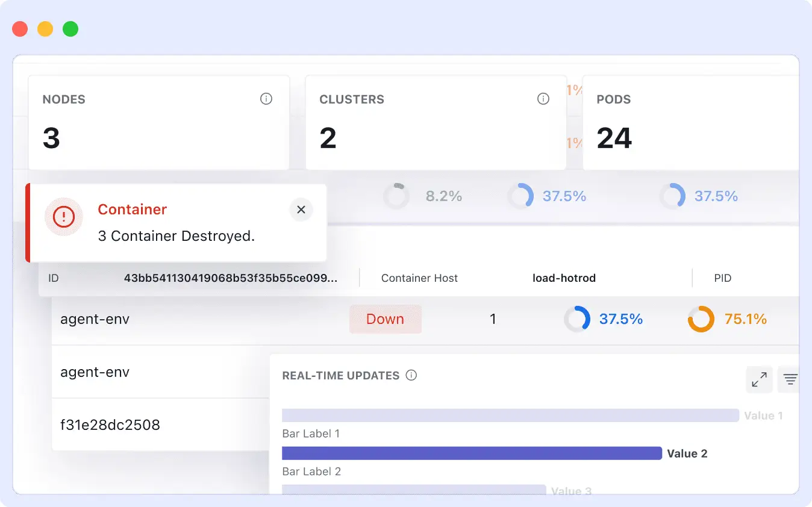Viewport: 812px width, 507px height.
Task: Click the truncated container ID 43bb5411...
Action: click(231, 278)
